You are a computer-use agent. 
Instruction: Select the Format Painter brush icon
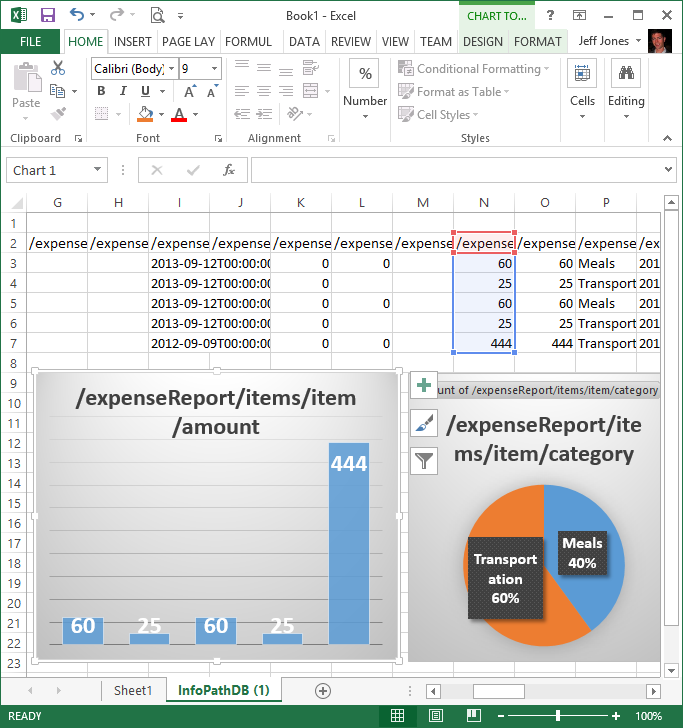(58, 113)
